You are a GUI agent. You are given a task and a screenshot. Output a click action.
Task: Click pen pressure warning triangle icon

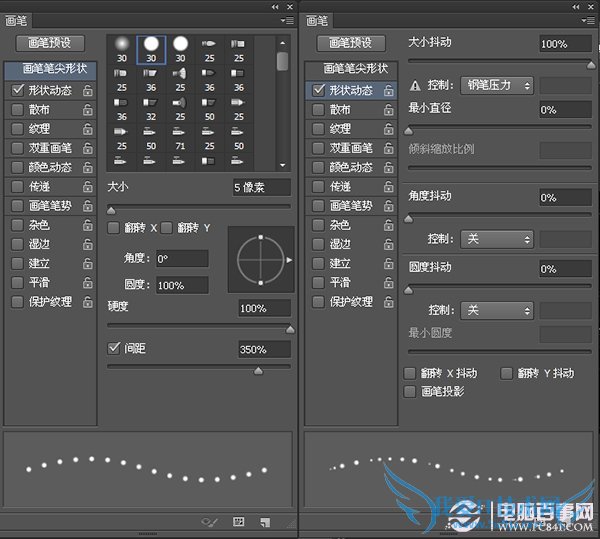tap(415, 85)
